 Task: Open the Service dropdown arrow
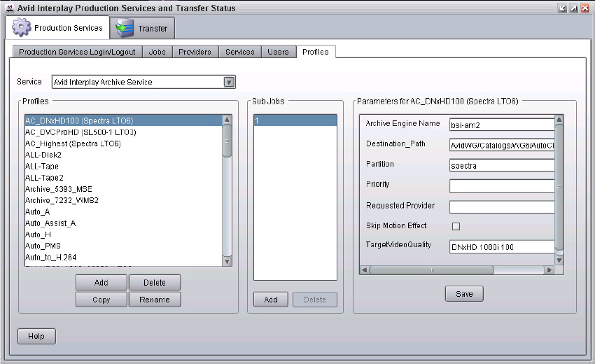pos(229,82)
